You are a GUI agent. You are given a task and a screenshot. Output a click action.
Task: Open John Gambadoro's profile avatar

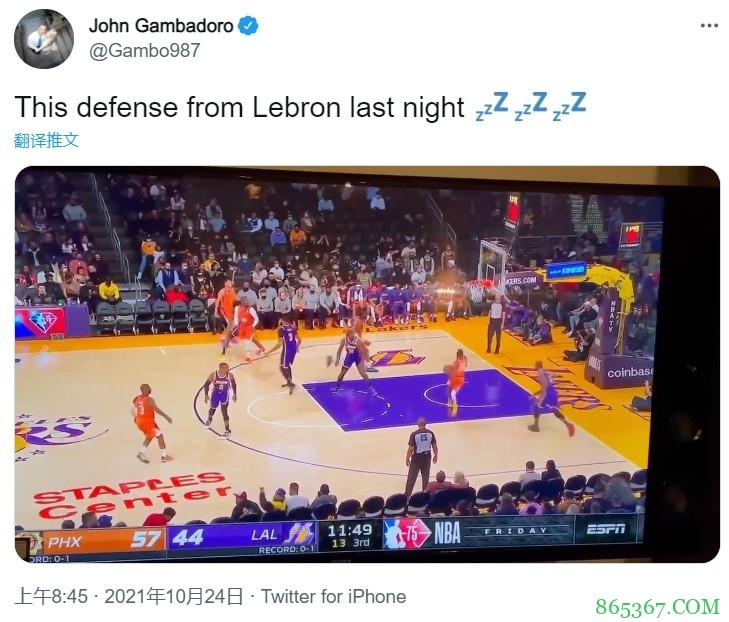coord(44,39)
